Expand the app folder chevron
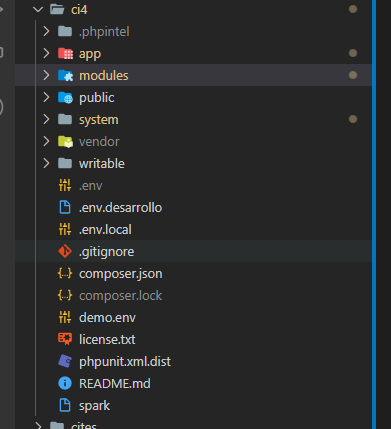 click(x=46, y=53)
